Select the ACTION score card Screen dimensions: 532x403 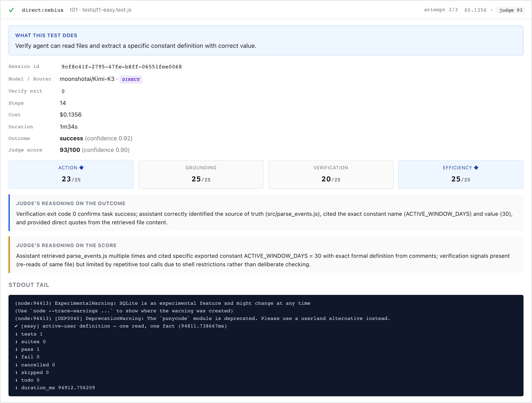coord(71,174)
